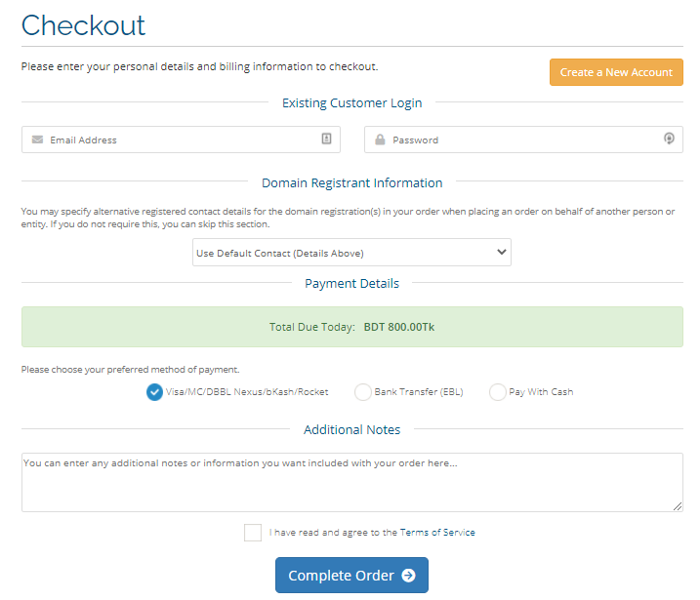Click the resize grip of the notes textarea

coord(678,506)
